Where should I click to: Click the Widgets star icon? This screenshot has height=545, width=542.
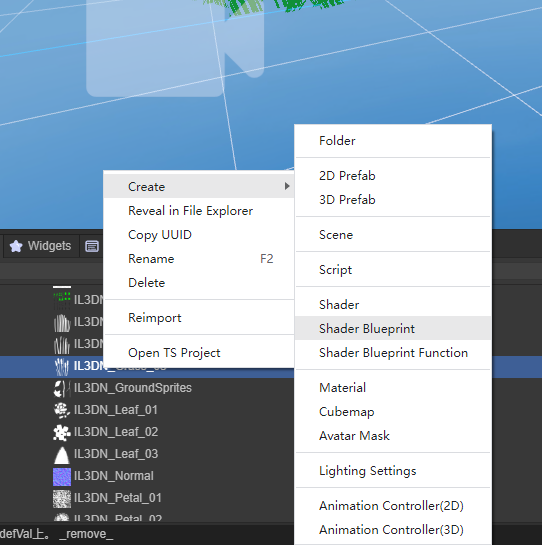point(16,246)
